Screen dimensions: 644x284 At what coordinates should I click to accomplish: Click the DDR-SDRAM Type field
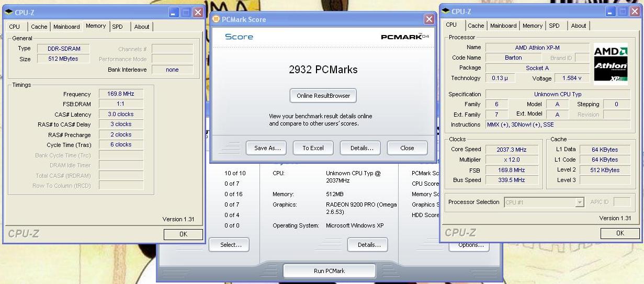click(63, 49)
